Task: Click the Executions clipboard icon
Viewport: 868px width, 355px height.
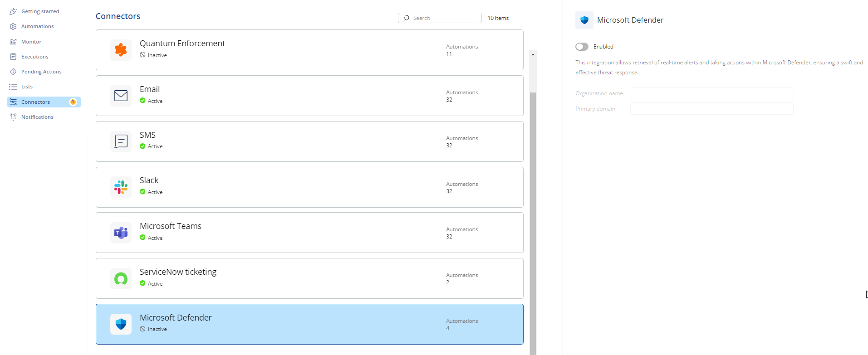Action: click(x=13, y=57)
